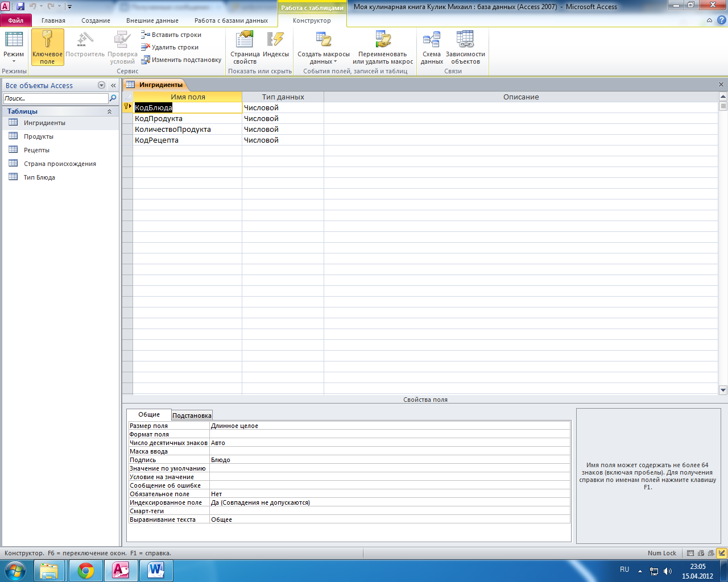Image resolution: width=728 pixels, height=582 pixels.
Task: Open Создать макросы данных menu
Action: (324, 48)
